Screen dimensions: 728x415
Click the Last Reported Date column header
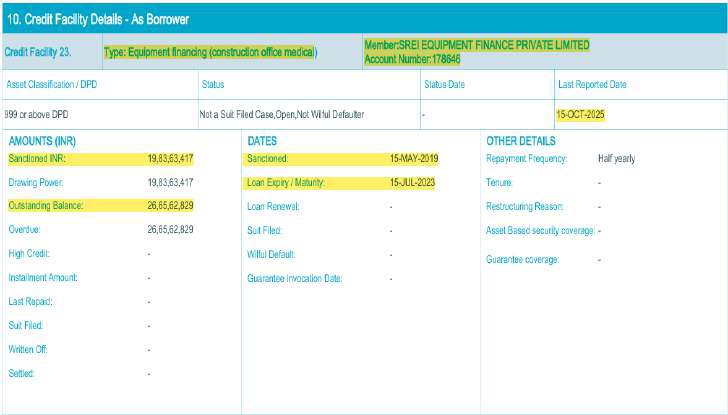592,84
